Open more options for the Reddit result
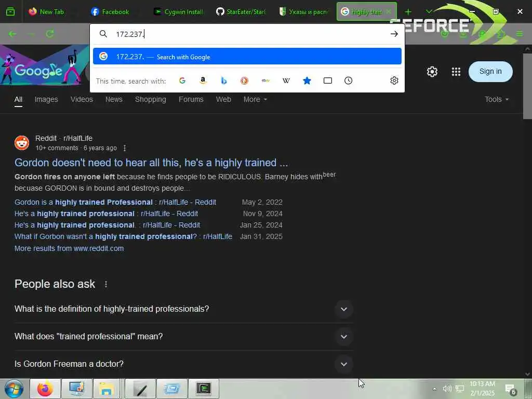 [x=125, y=148]
